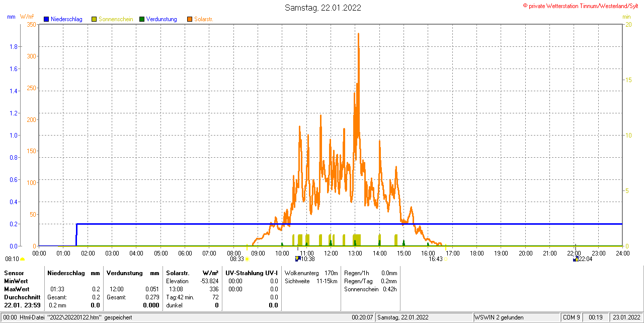Click the dunkel label
The height and width of the screenshot is (323, 644).
(174, 305)
